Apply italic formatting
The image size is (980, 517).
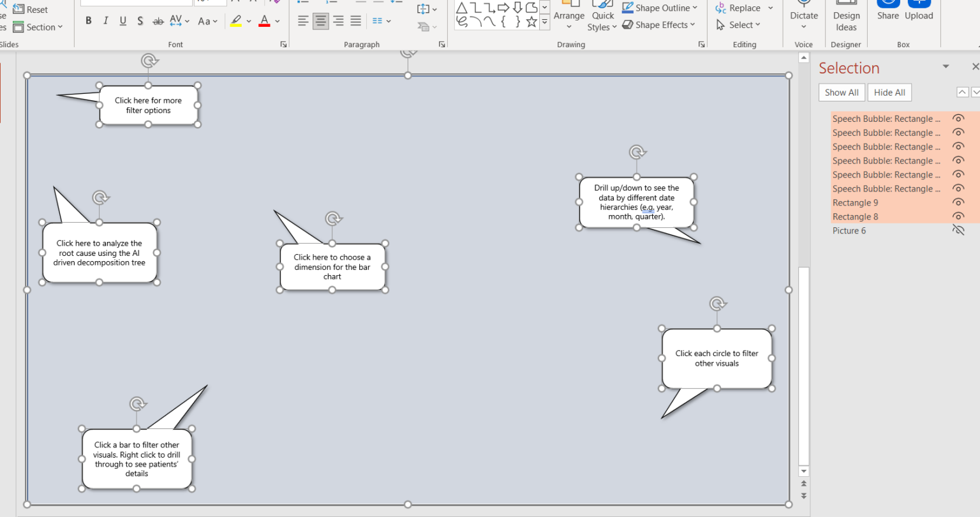coord(106,21)
